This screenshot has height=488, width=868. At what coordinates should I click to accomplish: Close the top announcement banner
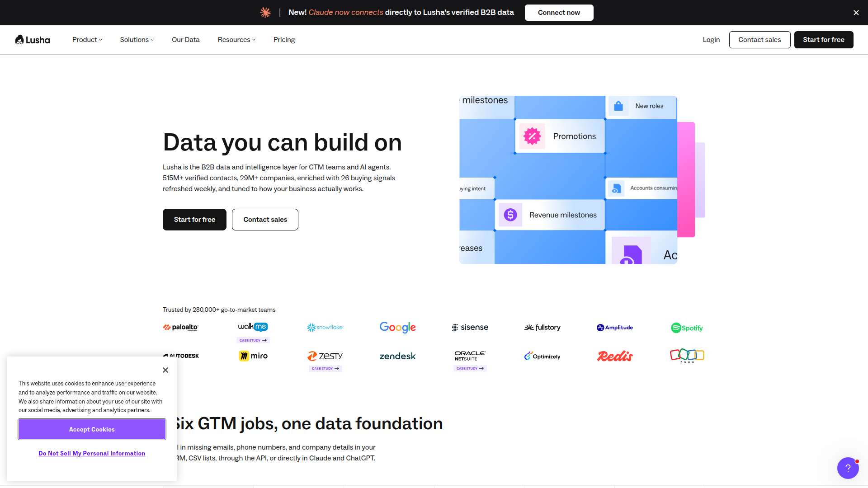click(x=856, y=13)
